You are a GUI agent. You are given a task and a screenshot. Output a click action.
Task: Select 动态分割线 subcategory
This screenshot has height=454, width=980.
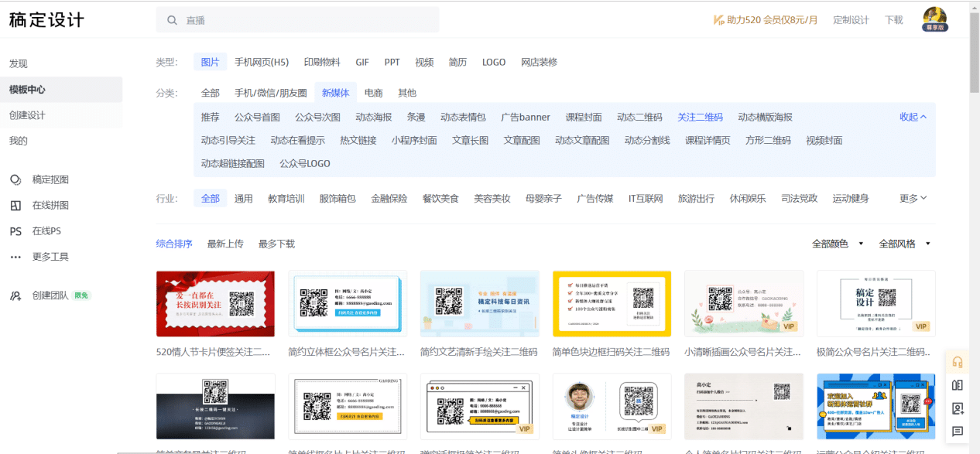pyautogui.click(x=647, y=141)
